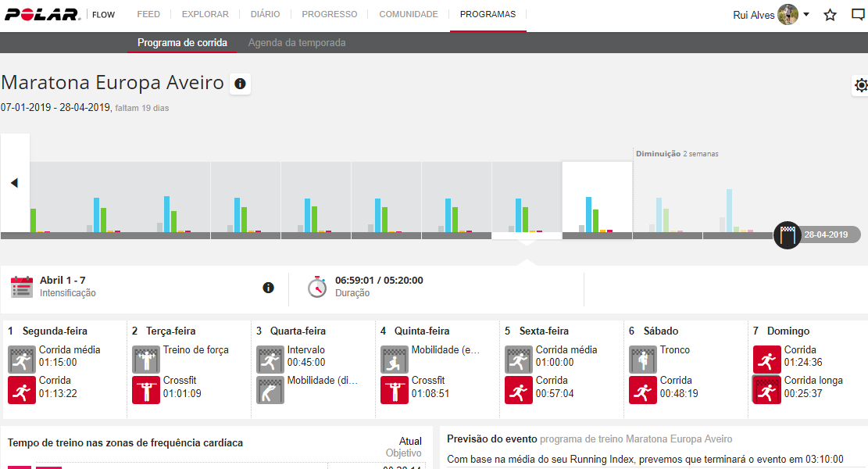Image resolution: width=868 pixels, height=469 pixels.
Task: Open the PROGRESSO menu item
Action: 329,14
